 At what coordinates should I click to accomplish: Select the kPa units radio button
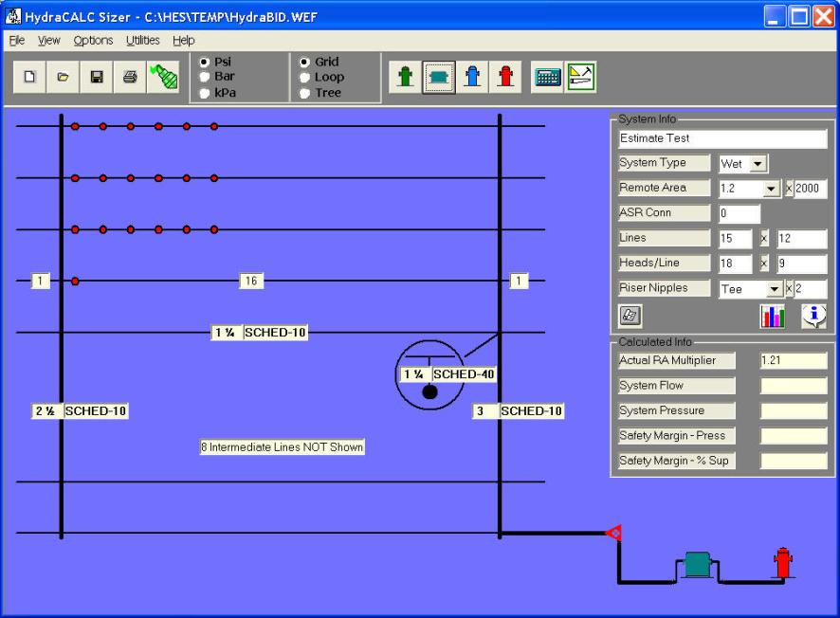[x=204, y=93]
